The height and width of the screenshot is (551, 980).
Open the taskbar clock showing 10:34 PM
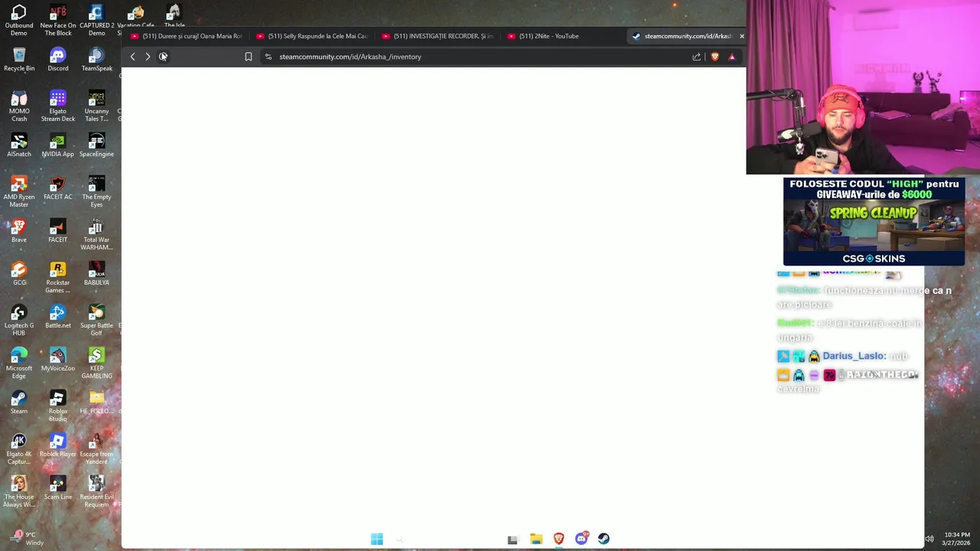pos(957,539)
